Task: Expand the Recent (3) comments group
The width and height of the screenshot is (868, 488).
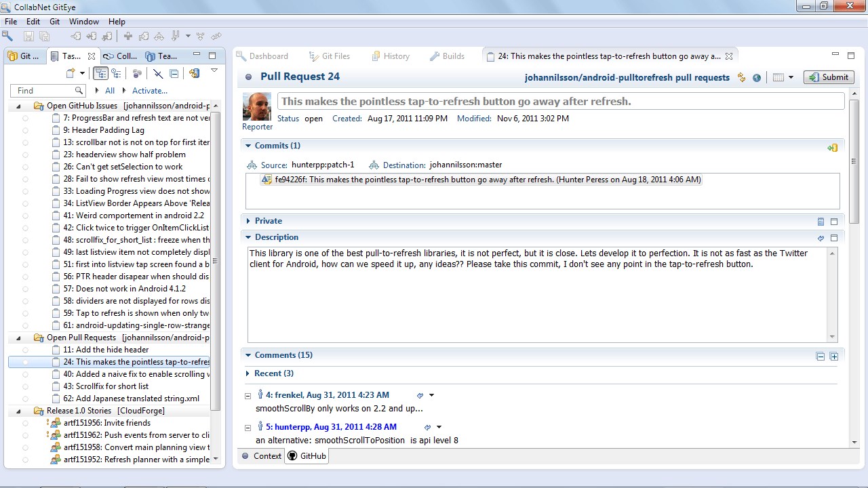Action: 248,373
